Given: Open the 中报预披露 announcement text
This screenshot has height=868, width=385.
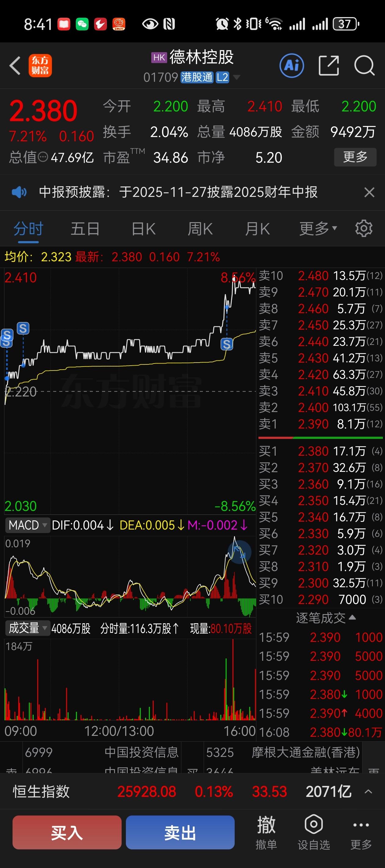Looking at the screenshot, I should [178, 192].
